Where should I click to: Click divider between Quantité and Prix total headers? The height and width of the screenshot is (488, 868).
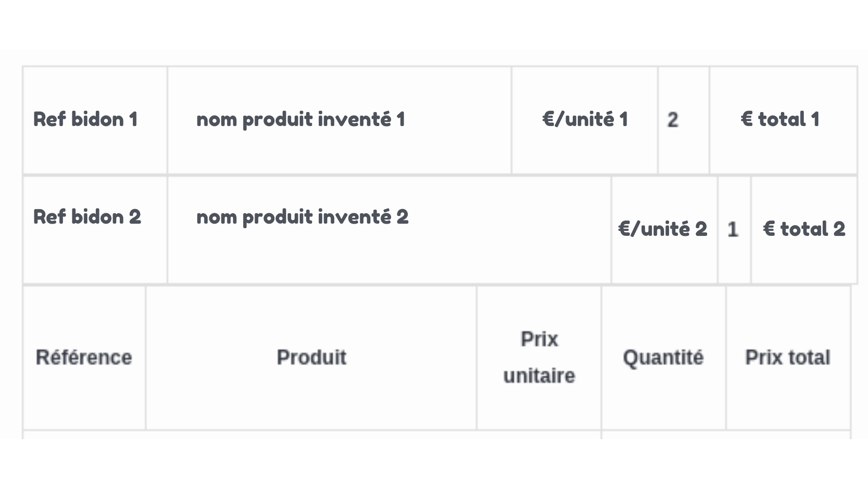[726, 357]
